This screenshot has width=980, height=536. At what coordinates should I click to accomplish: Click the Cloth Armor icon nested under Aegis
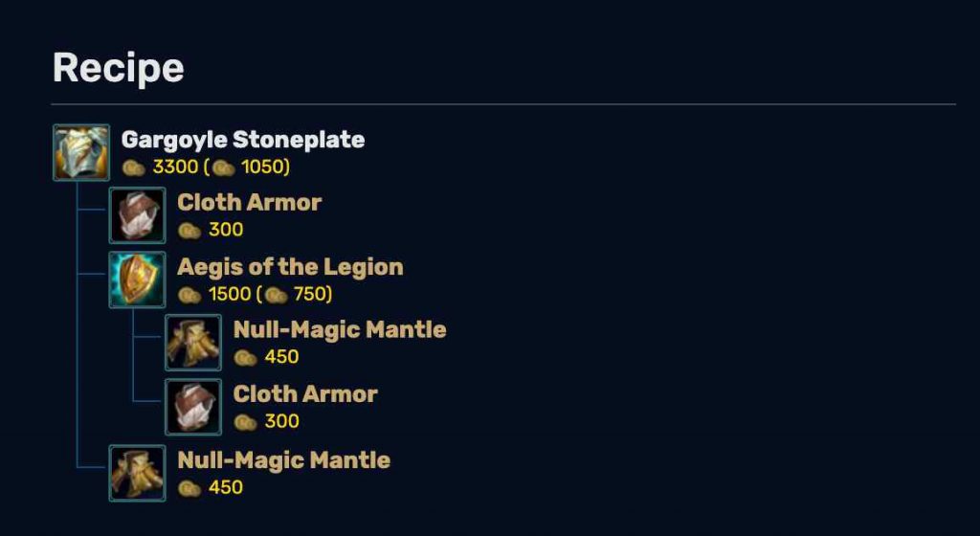click(x=193, y=408)
